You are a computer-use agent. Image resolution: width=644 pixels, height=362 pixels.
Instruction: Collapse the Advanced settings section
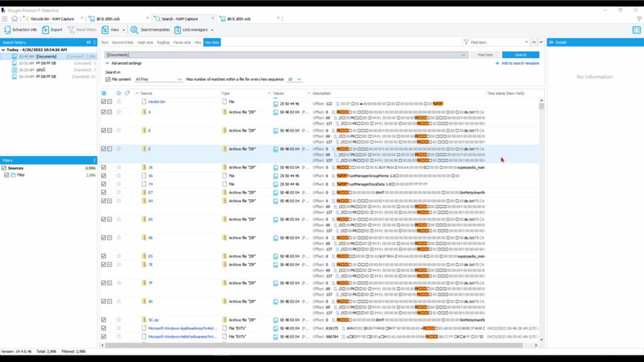106,63
